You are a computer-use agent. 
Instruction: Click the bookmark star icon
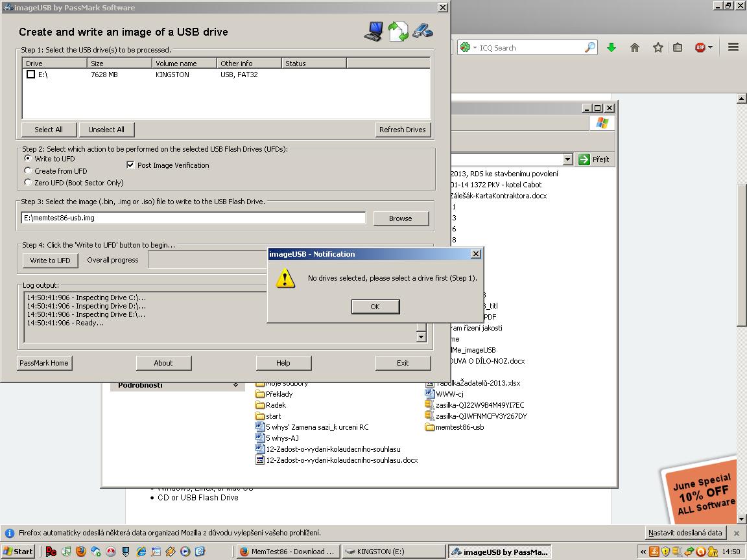point(658,47)
